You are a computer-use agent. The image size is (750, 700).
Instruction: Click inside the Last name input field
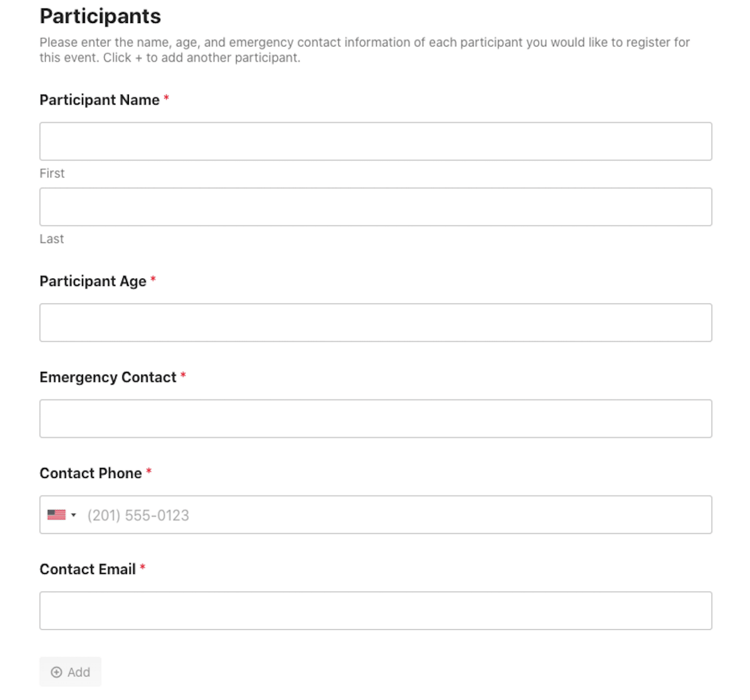tap(375, 207)
